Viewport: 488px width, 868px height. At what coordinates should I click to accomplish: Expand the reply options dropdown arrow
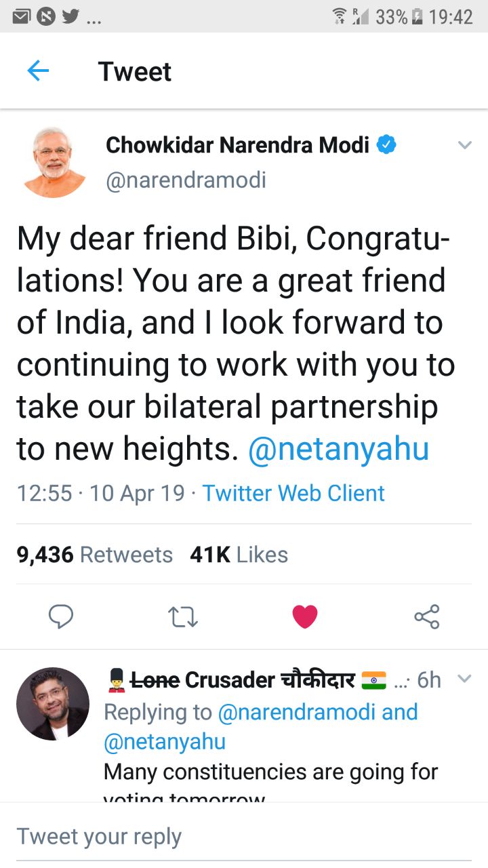(x=464, y=678)
